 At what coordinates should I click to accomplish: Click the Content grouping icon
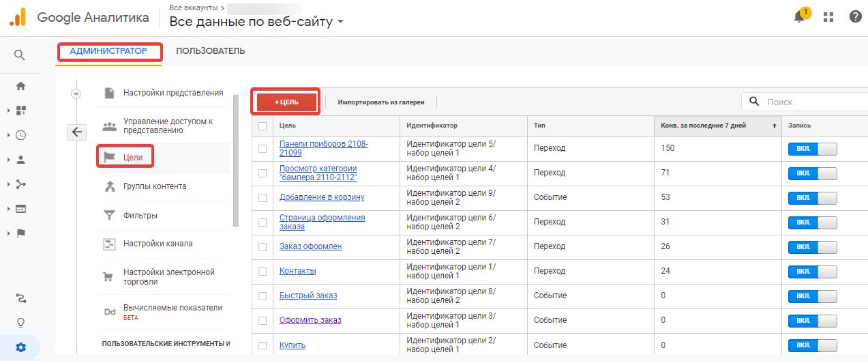(109, 186)
